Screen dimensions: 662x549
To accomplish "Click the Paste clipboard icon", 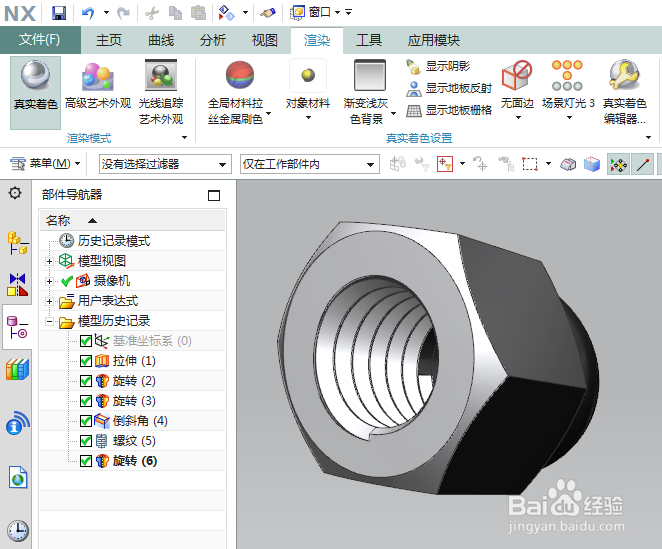I will click(198, 13).
